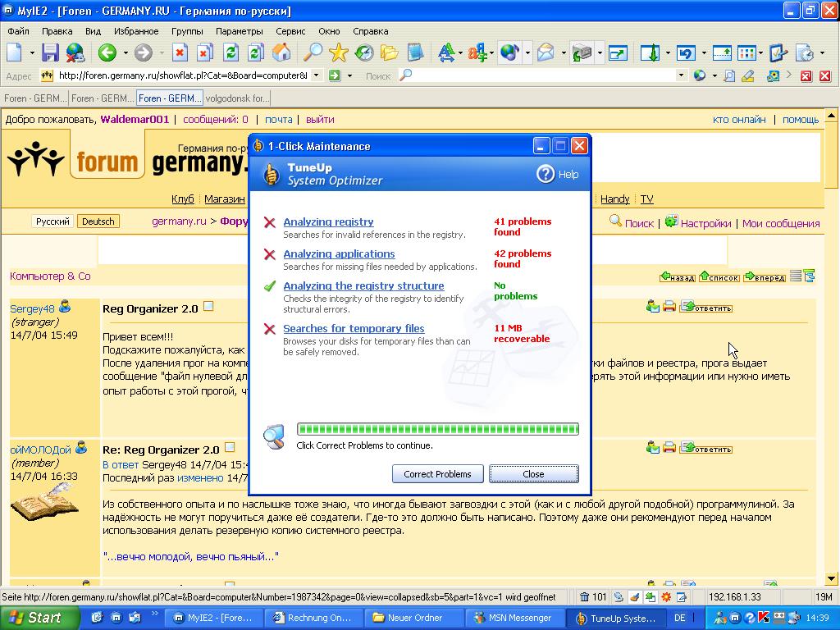This screenshot has height=630, width=840.
Task: Click the encoding letters icon
Action: click(x=477, y=52)
